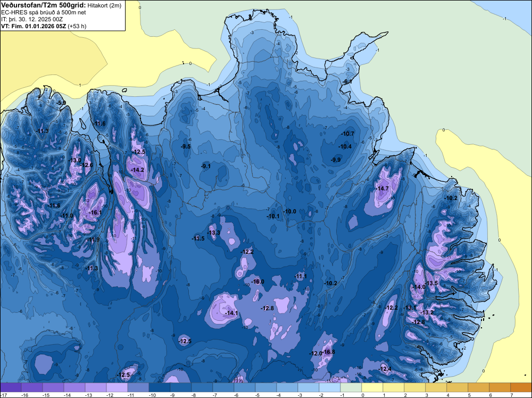Select the -11.5 temperature label
The image size is (532, 398).
[198, 238]
